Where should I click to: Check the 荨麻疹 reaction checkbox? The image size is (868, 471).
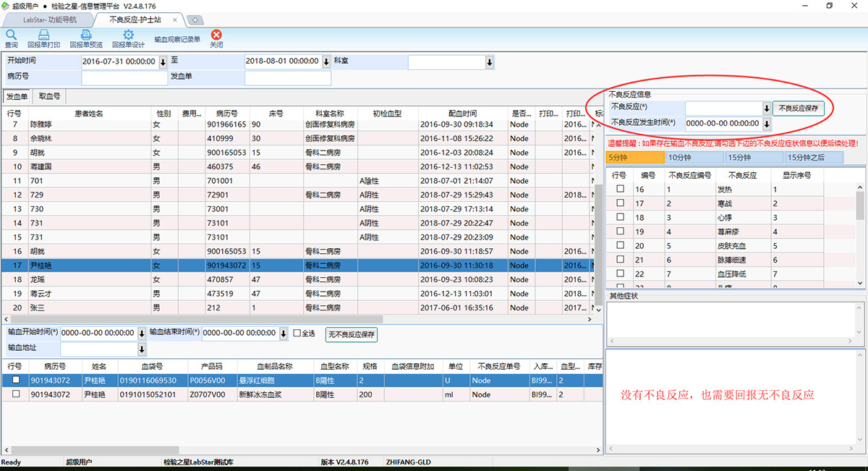(619, 232)
